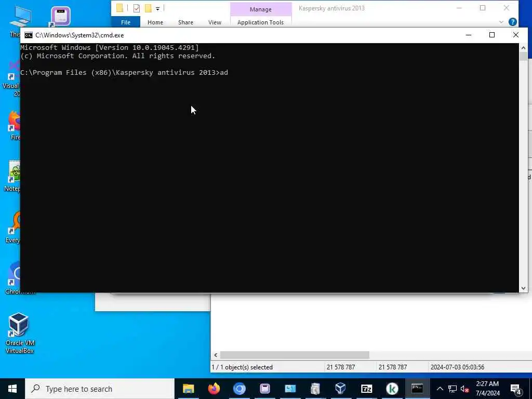Open Explorer help question mark icon
Screen dimensions: 532x399
click(x=513, y=22)
